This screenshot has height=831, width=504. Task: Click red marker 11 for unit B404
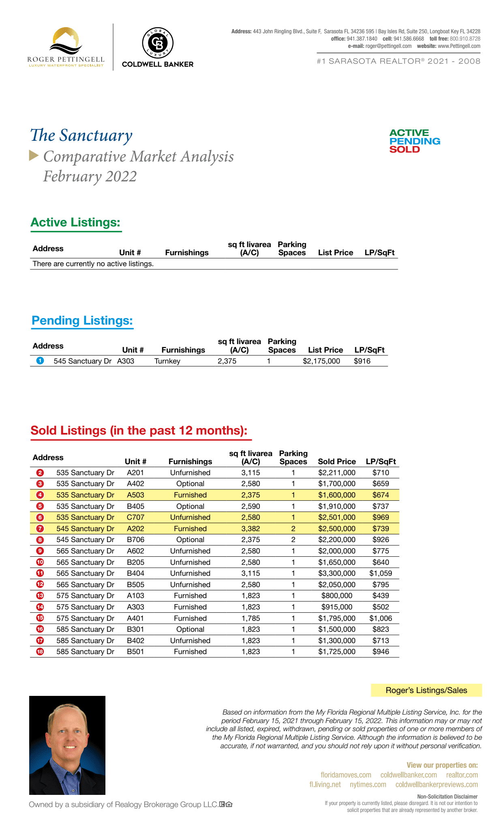(40, 573)
